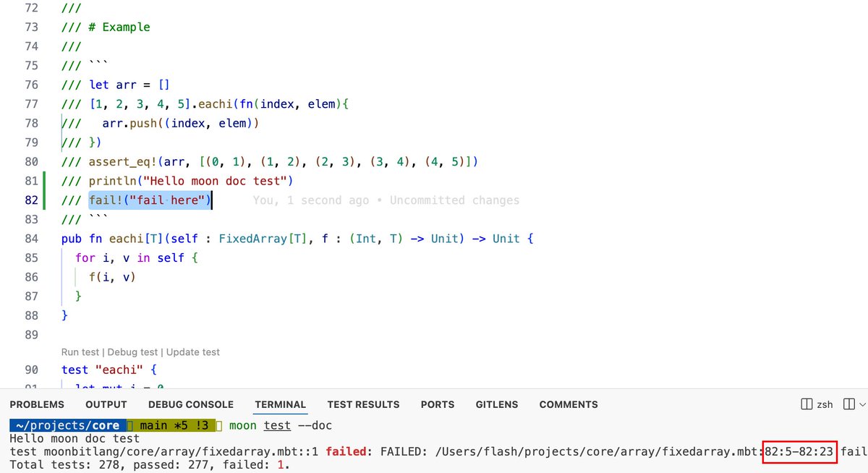Open the TEST RESULTS panel tab
868x473 pixels.
point(363,404)
